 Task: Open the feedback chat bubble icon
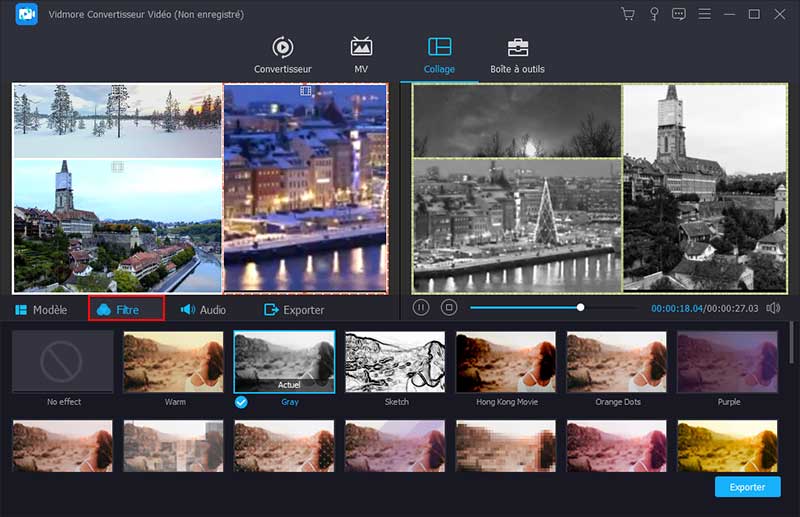pyautogui.click(x=679, y=14)
